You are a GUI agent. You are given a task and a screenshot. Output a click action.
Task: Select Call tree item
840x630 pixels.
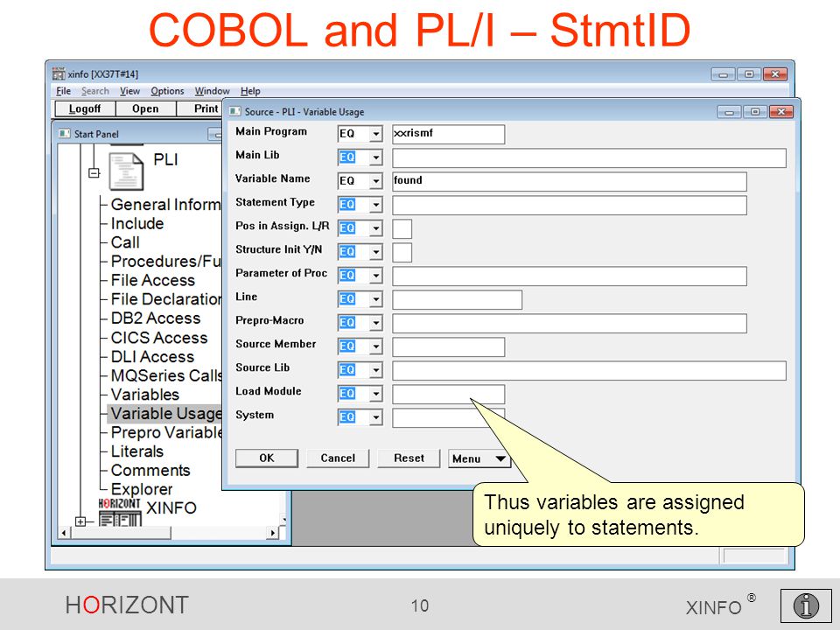[125, 242]
